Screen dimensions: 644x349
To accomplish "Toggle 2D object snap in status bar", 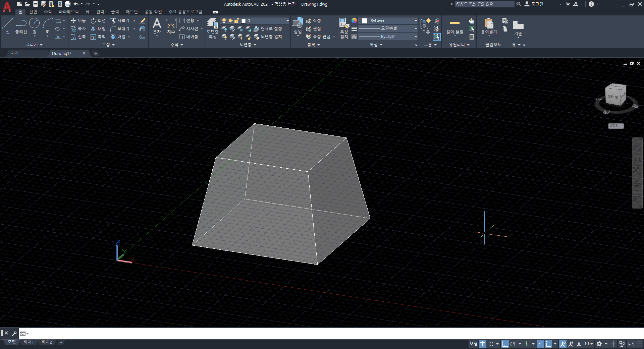I will [x=548, y=344].
